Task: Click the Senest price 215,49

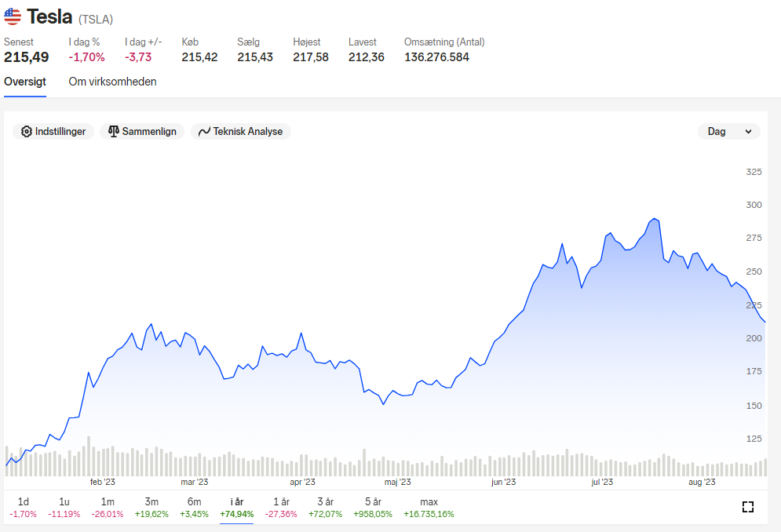Action: click(x=27, y=57)
